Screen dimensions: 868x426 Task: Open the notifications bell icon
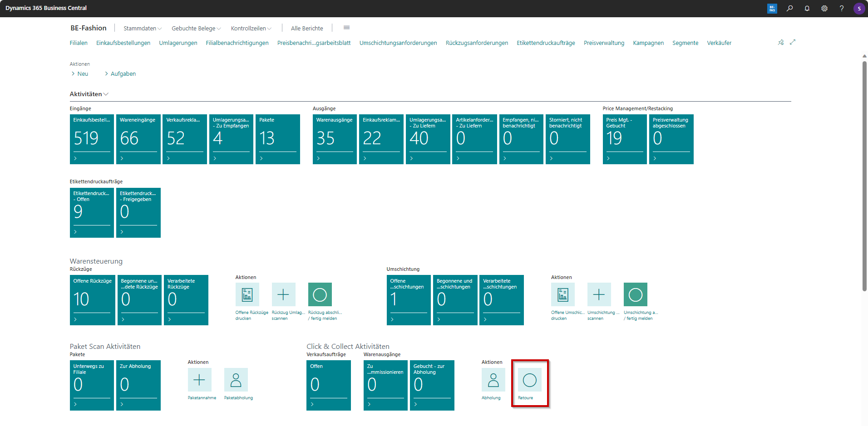pyautogui.click(x=807, y=8)
